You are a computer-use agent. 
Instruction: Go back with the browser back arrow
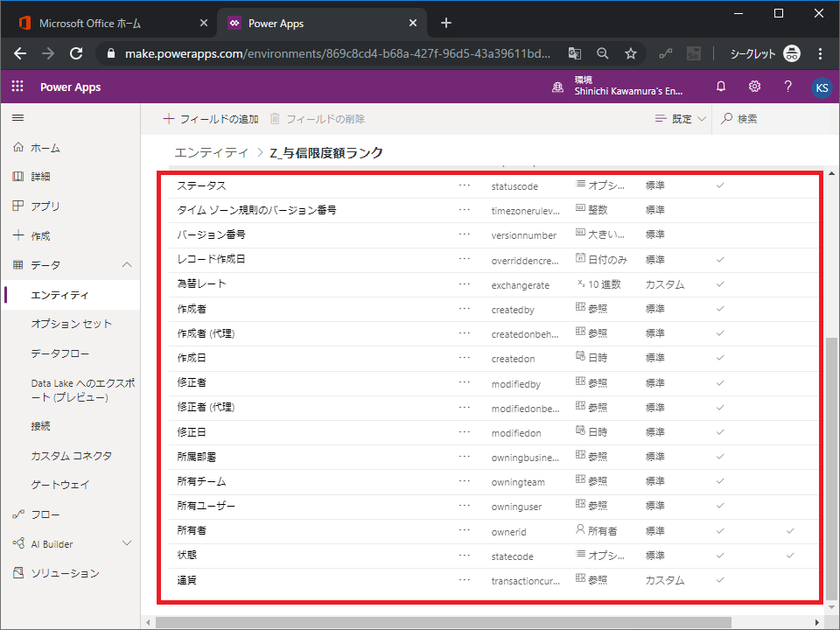point(20,53)
